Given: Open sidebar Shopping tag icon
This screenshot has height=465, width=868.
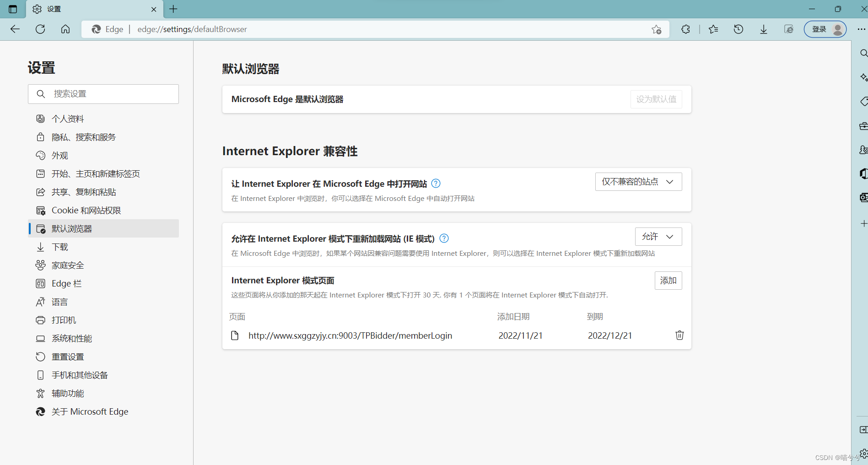Looking at the screenshot, I should 863,102.
